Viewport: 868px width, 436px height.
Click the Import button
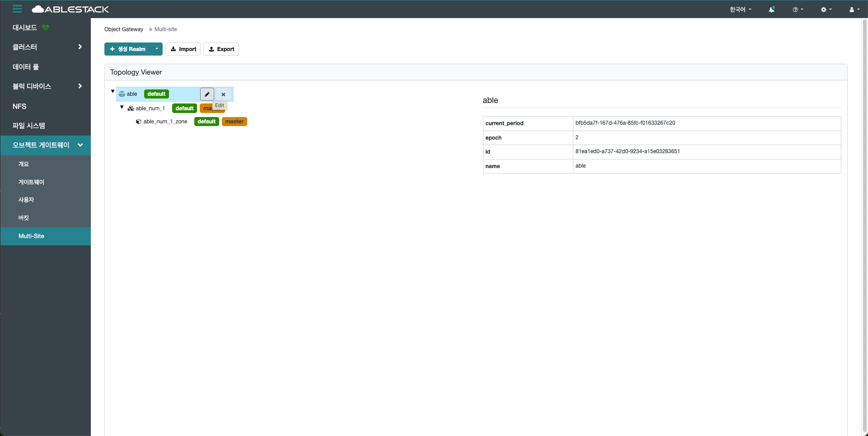click(183, 49)
